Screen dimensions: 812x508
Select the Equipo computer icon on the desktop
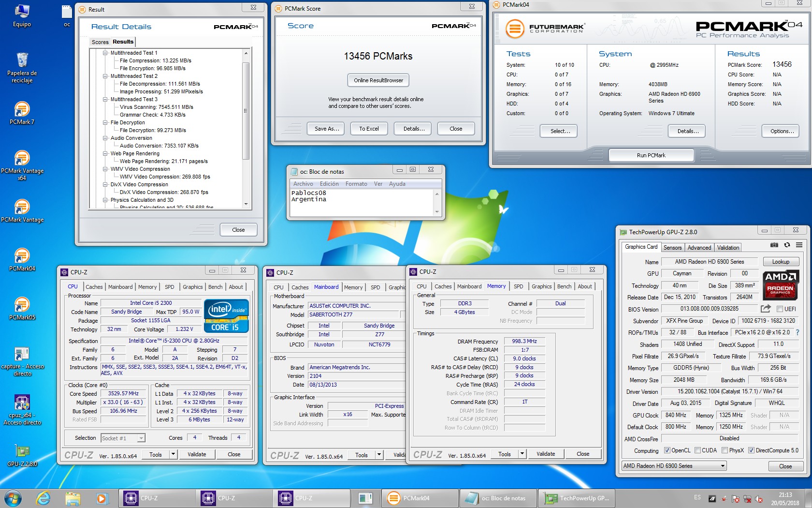click(x=22, y=15)
